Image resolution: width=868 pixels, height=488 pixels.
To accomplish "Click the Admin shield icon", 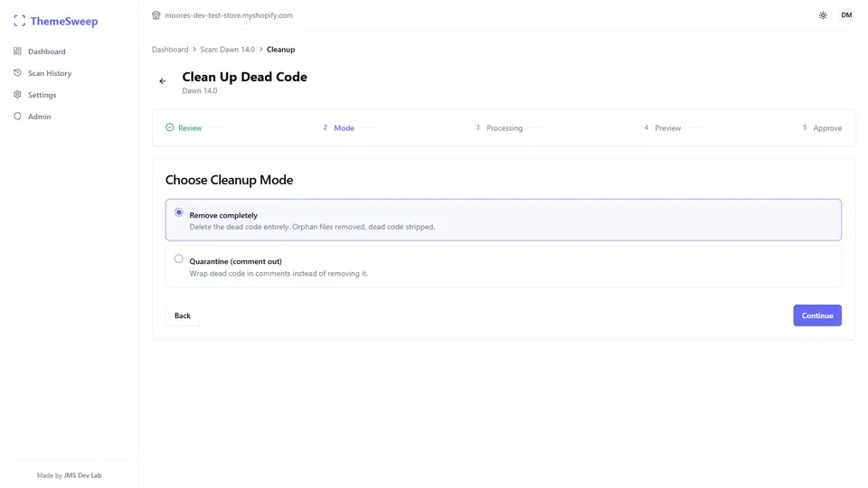I will pyautogui.click(x=18, y=117).
